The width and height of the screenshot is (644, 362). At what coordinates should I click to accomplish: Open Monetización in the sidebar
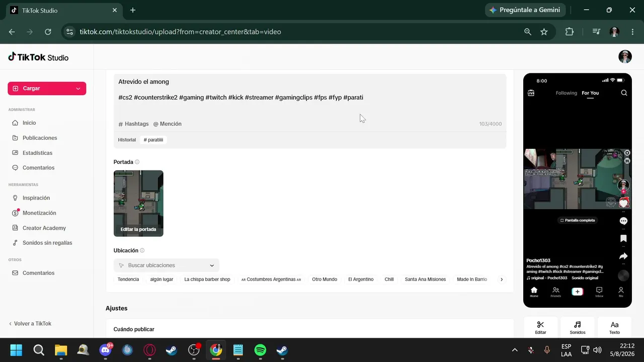[39, 213]
